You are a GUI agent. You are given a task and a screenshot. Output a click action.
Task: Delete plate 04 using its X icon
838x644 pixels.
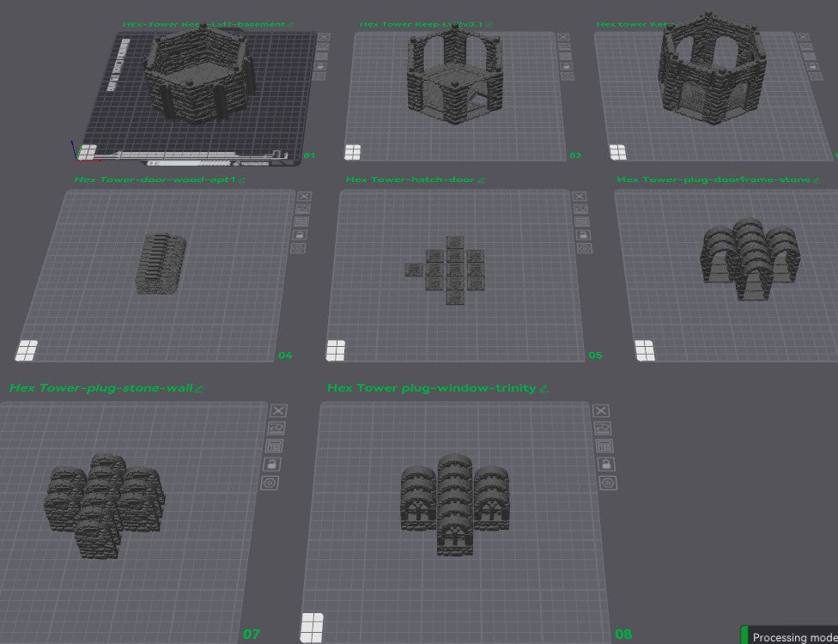point(304,197)
